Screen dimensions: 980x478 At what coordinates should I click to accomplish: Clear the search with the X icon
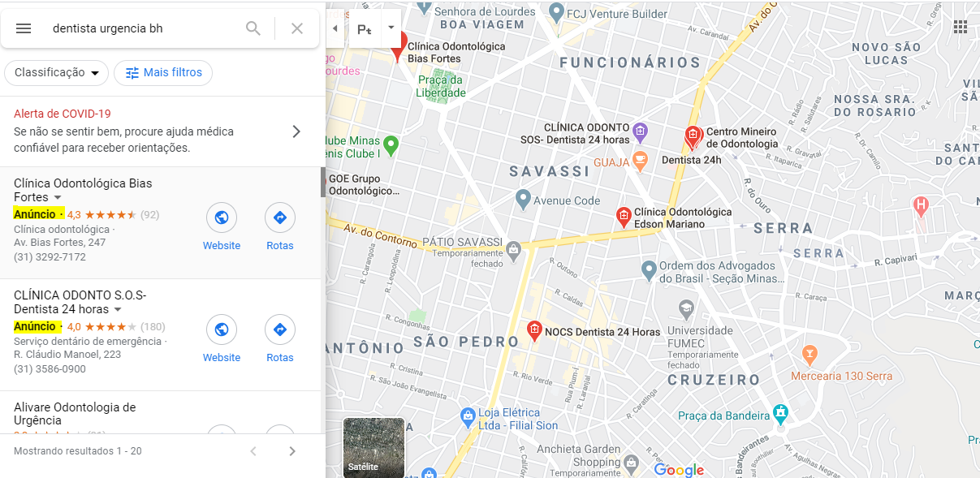click(x=297, y=28)
